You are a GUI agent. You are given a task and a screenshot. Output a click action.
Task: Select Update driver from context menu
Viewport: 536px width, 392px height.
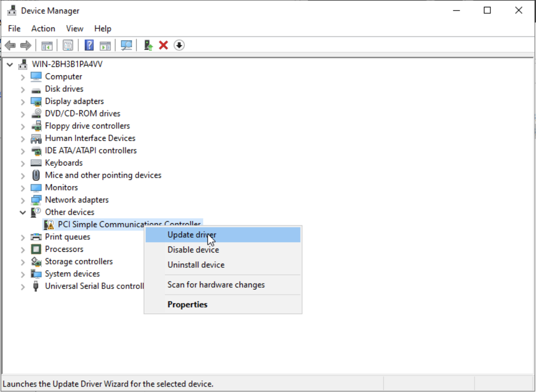click(x=191, y=235)
